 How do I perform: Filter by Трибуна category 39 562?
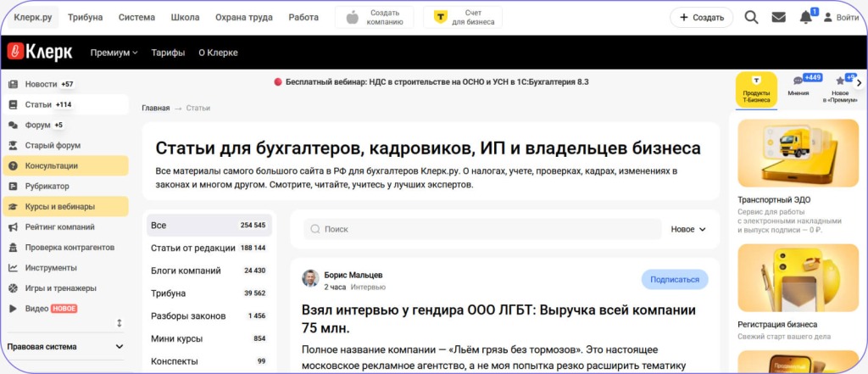(209, 293)
